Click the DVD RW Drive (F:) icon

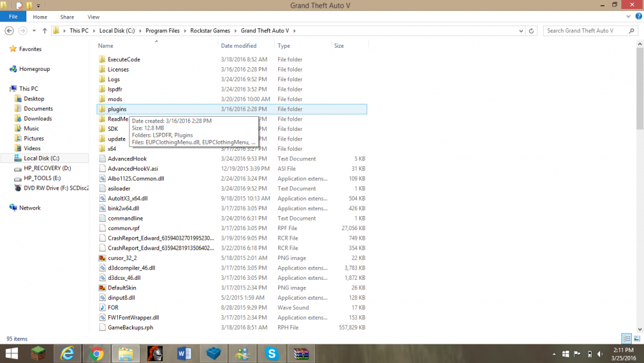pos(17,188)
